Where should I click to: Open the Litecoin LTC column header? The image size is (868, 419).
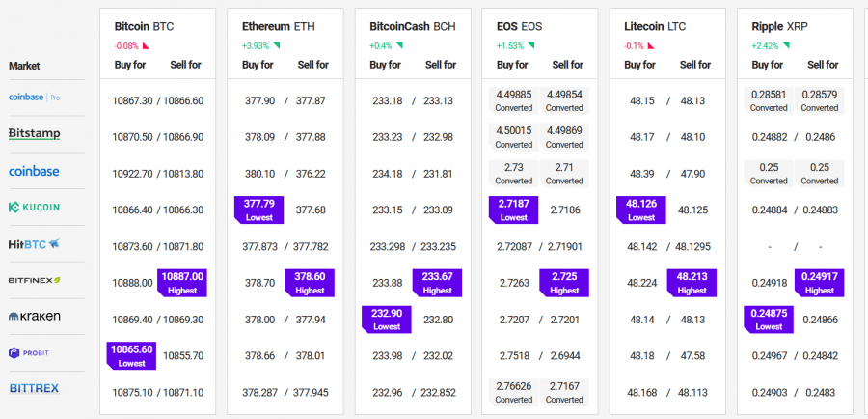tap(655, 26)
